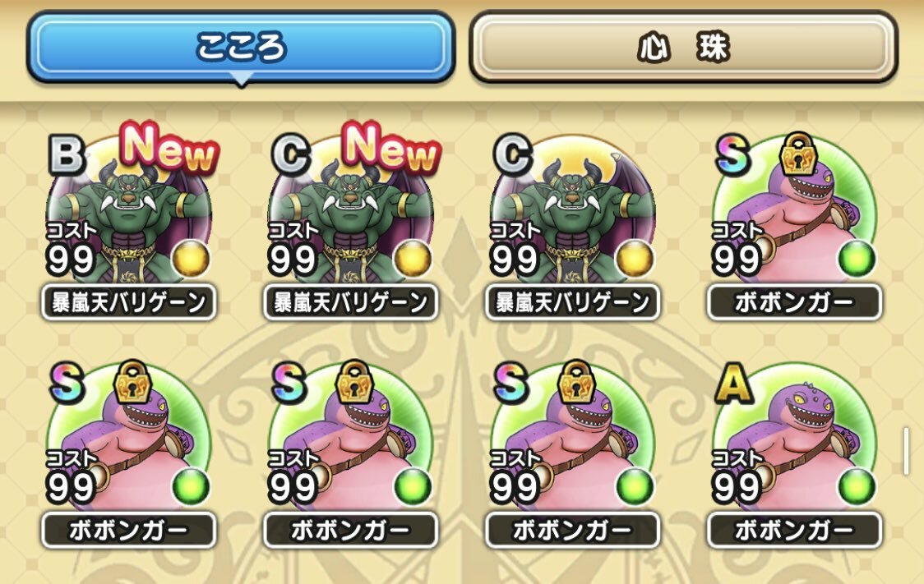The image size is (924, 584).
Task: Tap the lock icon on third bottom-row ボボンガー
Action: pyautogui.click(x=576, y=382)
